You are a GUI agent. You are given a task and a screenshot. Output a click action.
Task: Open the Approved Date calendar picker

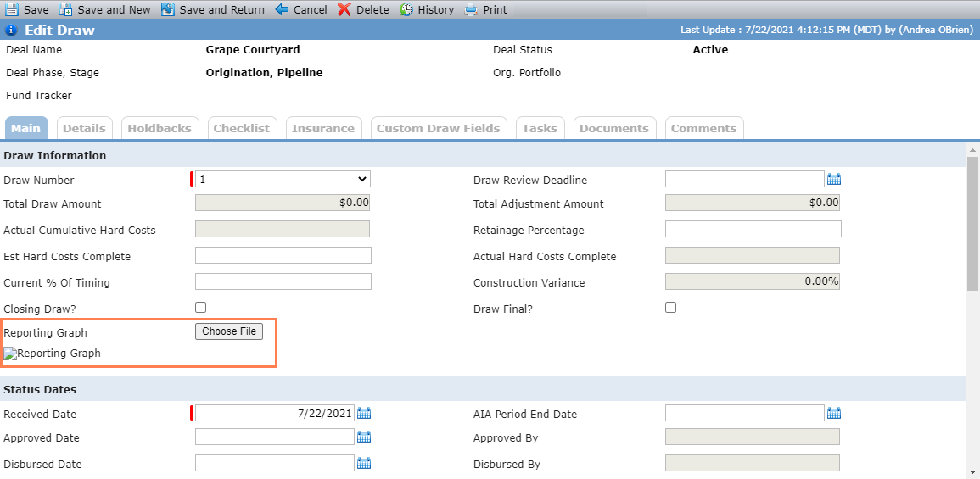click(x=364, y=437)
